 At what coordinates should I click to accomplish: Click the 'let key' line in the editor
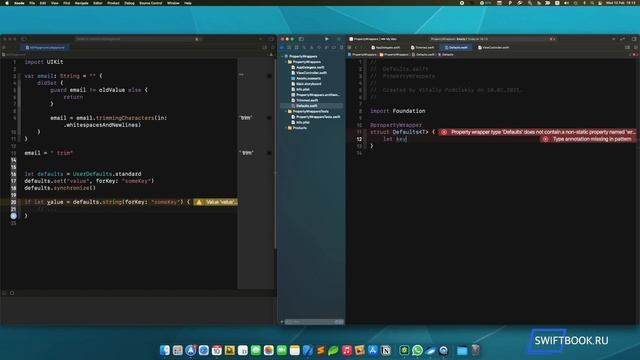pyautogui.click(x=395, y=139)
